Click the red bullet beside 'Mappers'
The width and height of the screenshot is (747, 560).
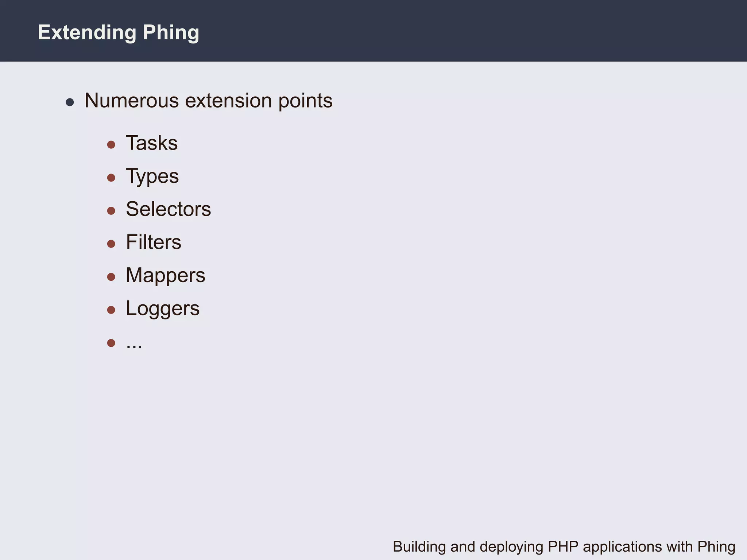click(x=111, y=277)
